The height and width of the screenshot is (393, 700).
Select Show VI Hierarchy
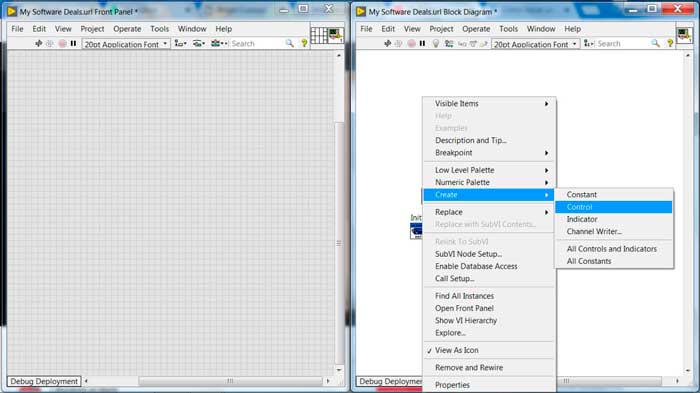point(489,321)
